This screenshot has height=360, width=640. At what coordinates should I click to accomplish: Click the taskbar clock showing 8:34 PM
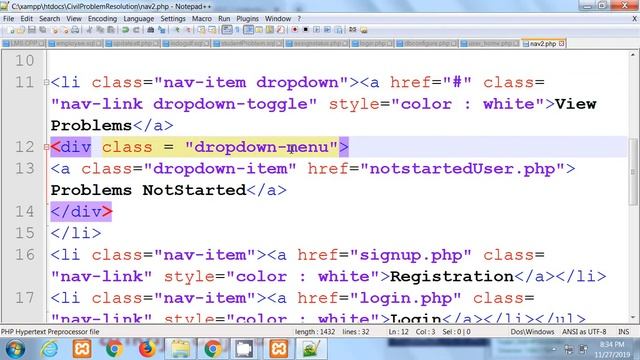point(611,349)
